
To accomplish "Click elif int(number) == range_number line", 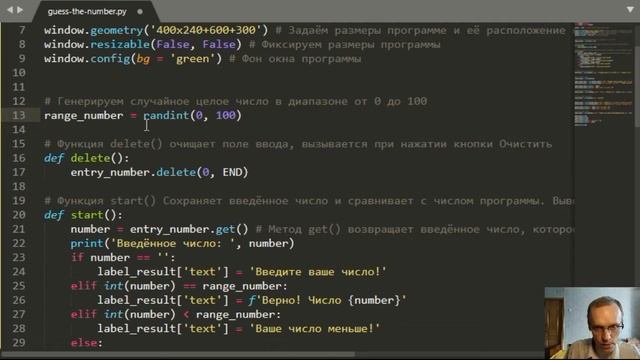I will 179,286.
